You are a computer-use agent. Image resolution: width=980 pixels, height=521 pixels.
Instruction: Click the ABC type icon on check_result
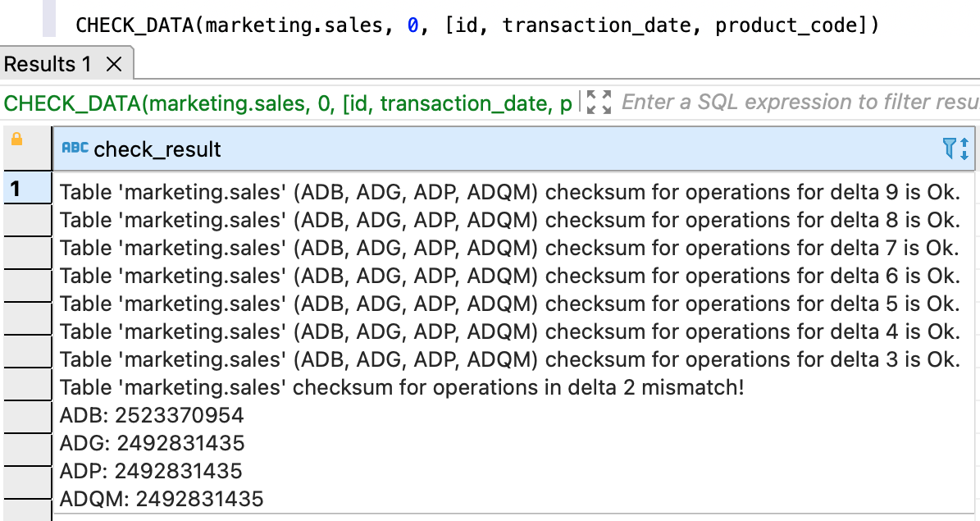pos(75,149)
